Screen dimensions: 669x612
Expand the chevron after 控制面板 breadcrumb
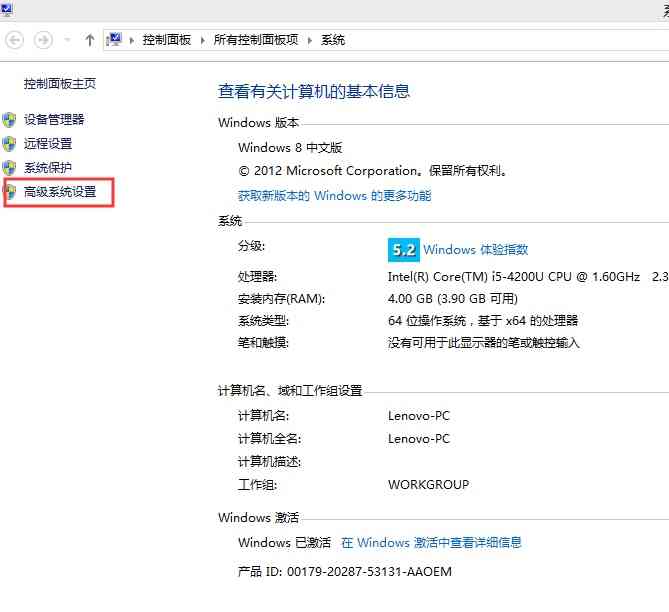click(x=203, y=41)
